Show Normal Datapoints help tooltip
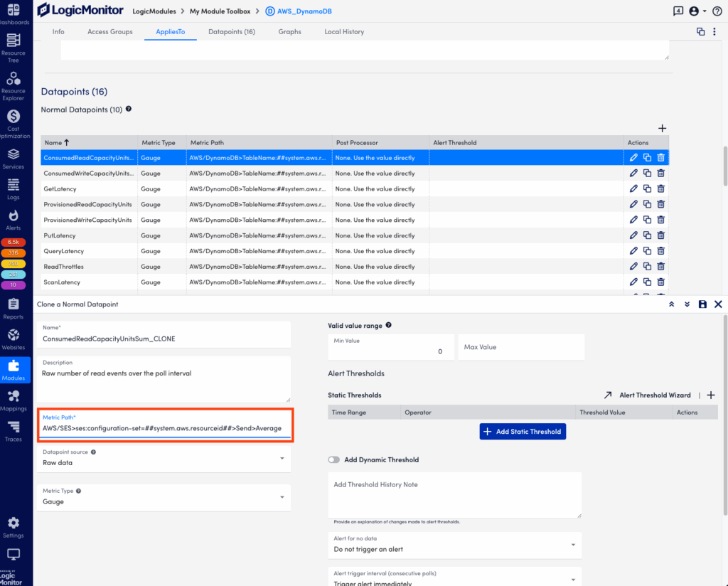Image resolution: width=728 pixels, height=586 pixels. pyautogui.click(x=129, y=109)
